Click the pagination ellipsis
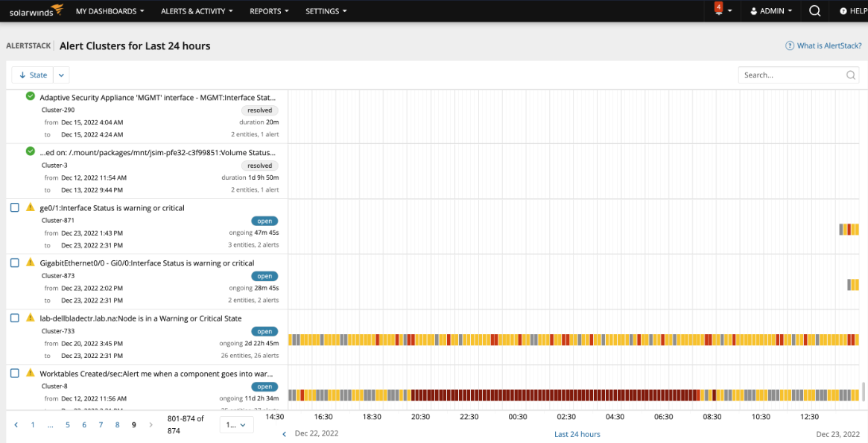Image resolution: width=868 pixels, height=443 pixels. (x=51, y=424)
